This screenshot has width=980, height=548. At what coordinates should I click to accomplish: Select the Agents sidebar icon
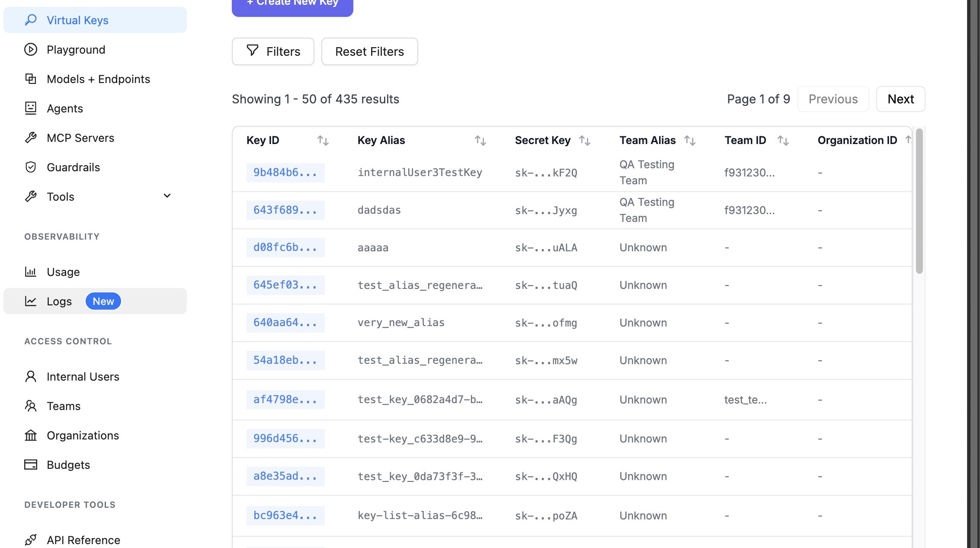31,108
